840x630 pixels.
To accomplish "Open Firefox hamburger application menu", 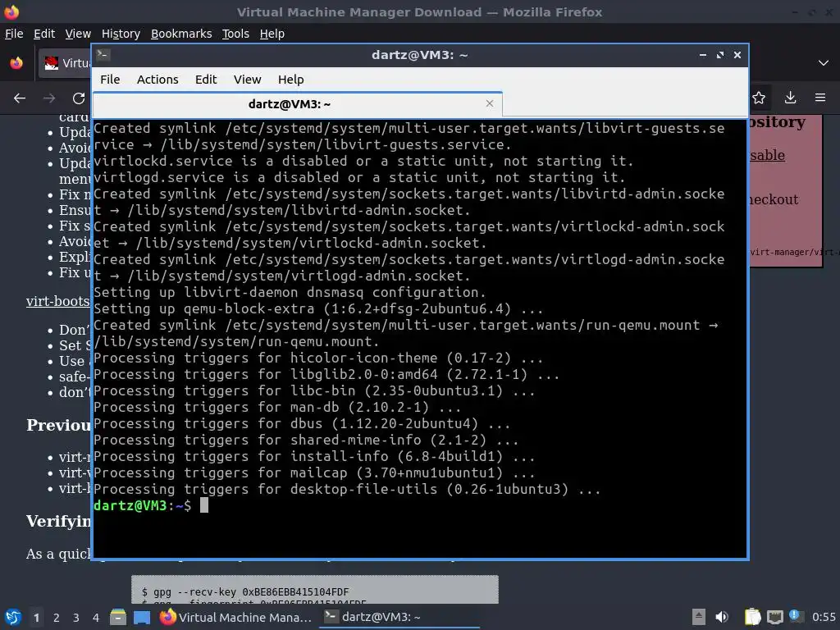I will pyautogui.click(x=820, y=98).
